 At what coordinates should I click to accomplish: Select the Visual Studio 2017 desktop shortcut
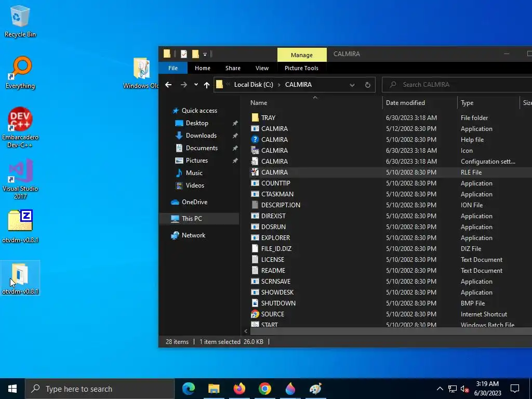[x=20, y=179]
